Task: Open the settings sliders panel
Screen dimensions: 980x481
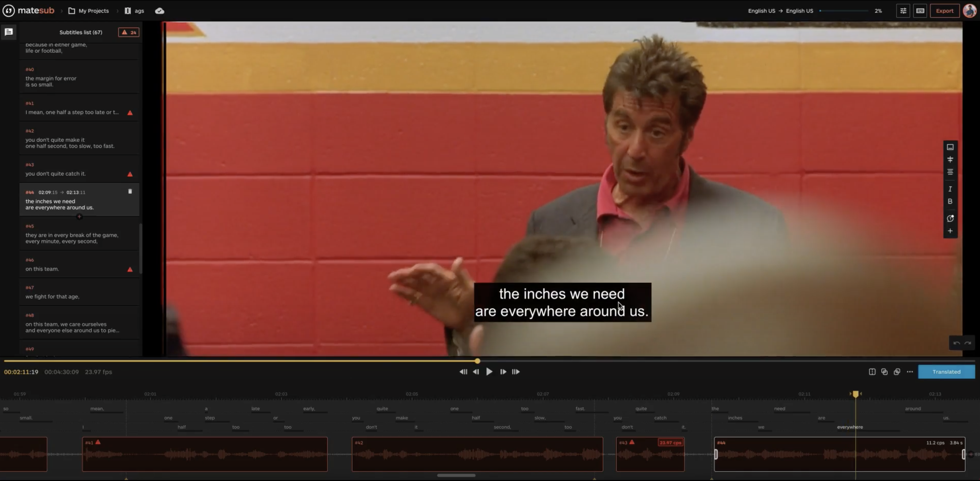Action: 903,11
